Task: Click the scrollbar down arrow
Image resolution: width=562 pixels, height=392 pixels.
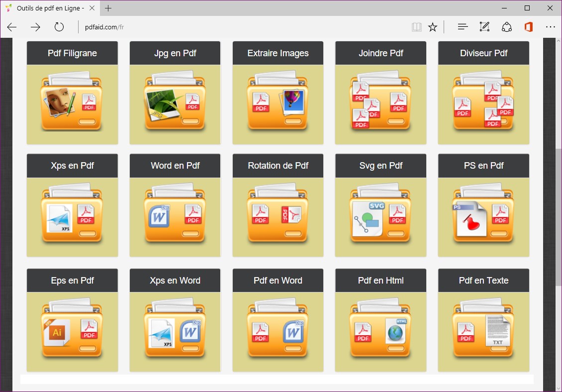Action: coord(559,389)
